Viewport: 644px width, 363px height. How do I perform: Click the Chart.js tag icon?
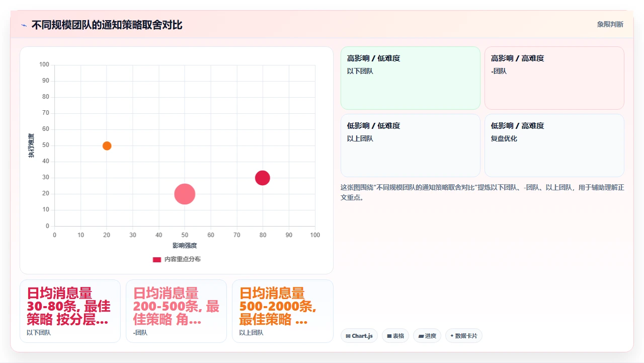[x=348, y=336]
